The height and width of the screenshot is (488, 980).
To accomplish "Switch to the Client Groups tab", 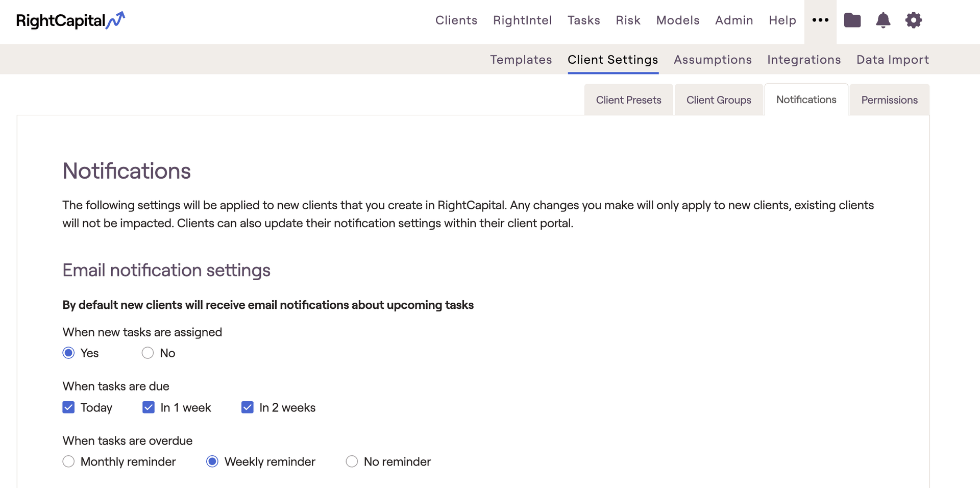I will tap(719, 100).
